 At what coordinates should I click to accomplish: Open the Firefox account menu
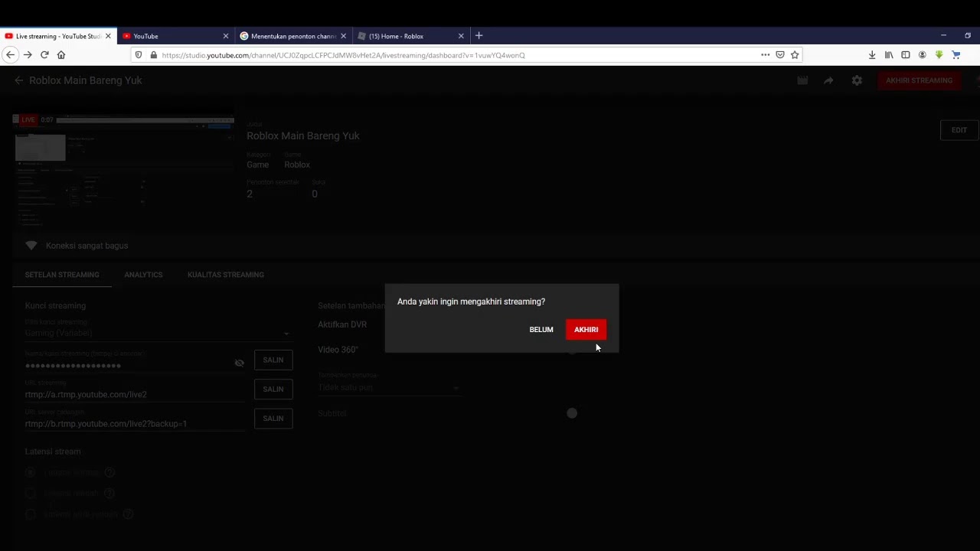pyautogui.click(x=922, y=55)
